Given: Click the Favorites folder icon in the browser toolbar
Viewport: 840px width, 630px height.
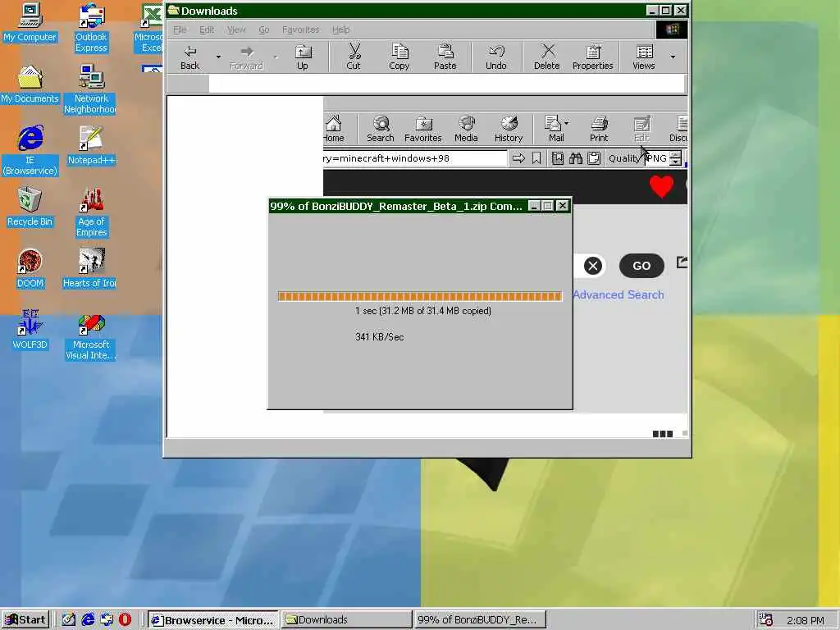Looking at the screenshot, I should pyautogui.click(x=423, y=124).
